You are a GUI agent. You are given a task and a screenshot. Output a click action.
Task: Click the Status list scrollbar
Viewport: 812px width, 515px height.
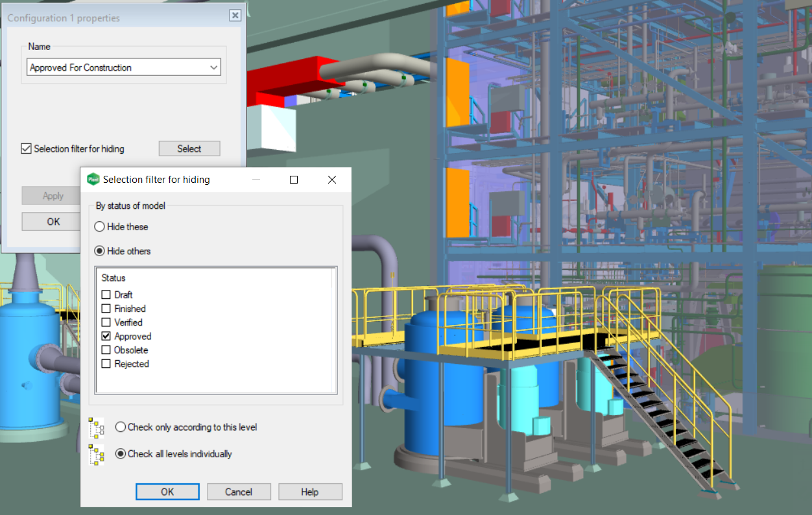(x=333, y=331)
